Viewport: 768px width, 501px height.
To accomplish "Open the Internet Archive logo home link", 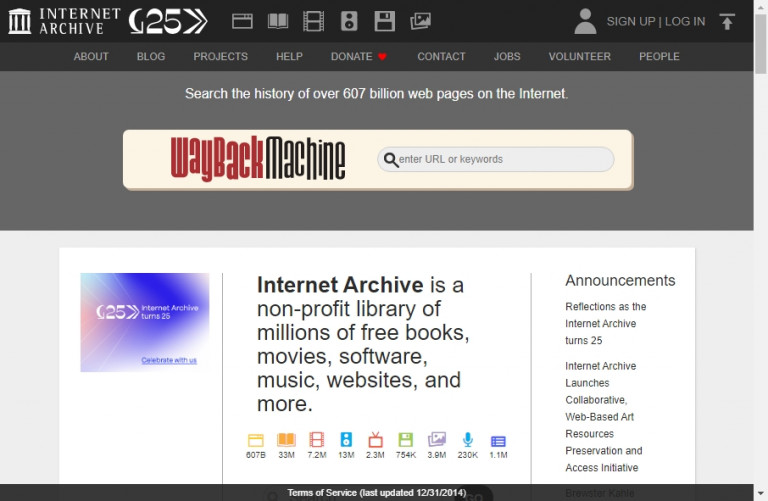I will [x=64, y=21].
